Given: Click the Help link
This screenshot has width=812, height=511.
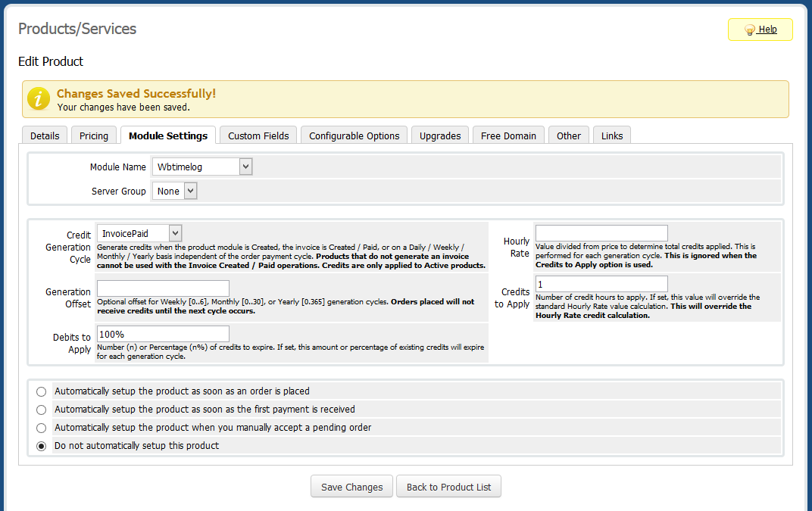Looking at the screenshot, I should pyautogui.click(x=766, y=30).
